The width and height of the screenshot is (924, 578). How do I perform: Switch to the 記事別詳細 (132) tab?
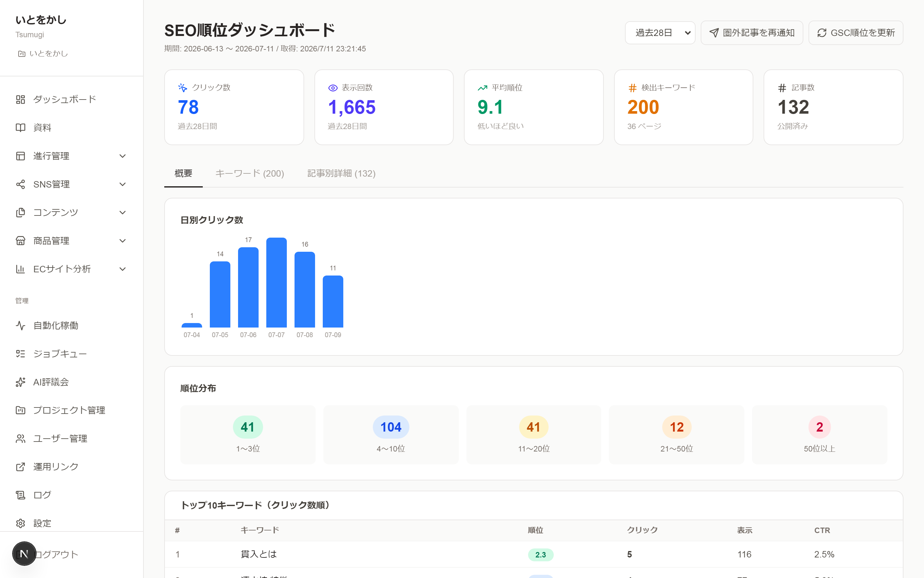341,173
